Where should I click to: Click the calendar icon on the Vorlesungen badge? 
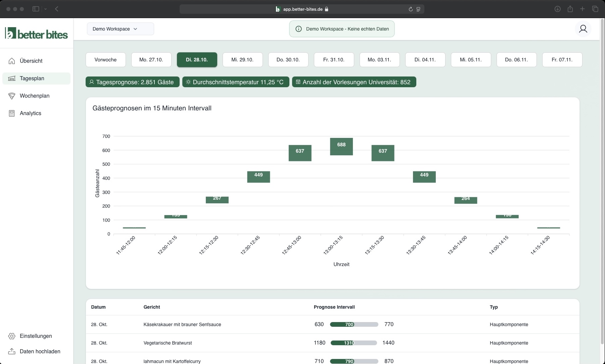coord(298,82)
